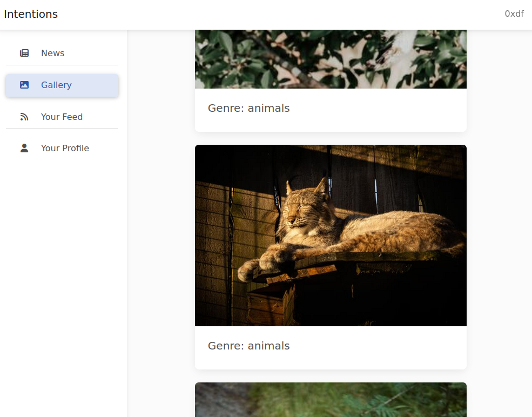Click the 0xdf username in header
The height and width of the screenshot is (417, 532).
click(514, 14)
